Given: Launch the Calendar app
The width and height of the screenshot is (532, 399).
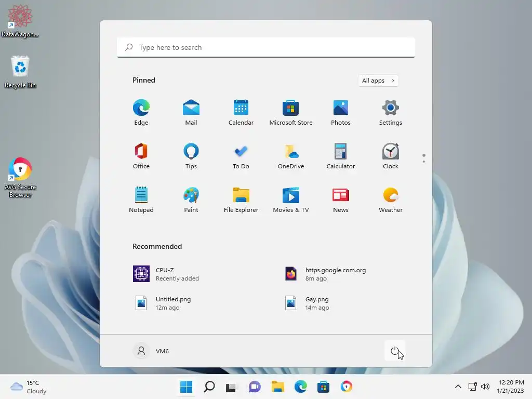Looking at the screenshot, I should (241, 113).
